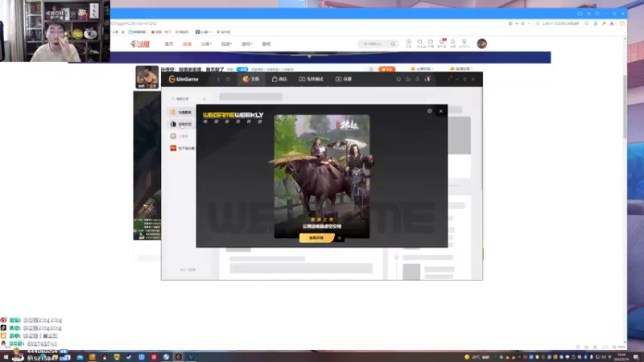Open the featured game poster image

click(x=322, y=176)
